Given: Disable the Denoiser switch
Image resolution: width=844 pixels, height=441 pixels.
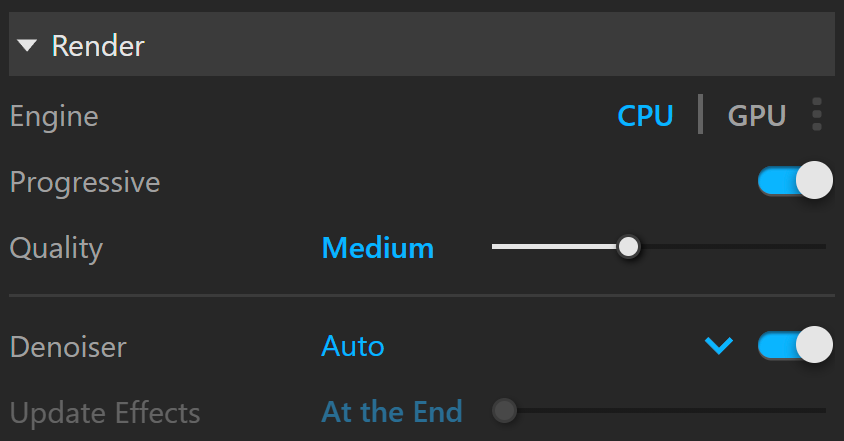Looking at the screenshot, I should pyautogui.click(x=795, y=345).
